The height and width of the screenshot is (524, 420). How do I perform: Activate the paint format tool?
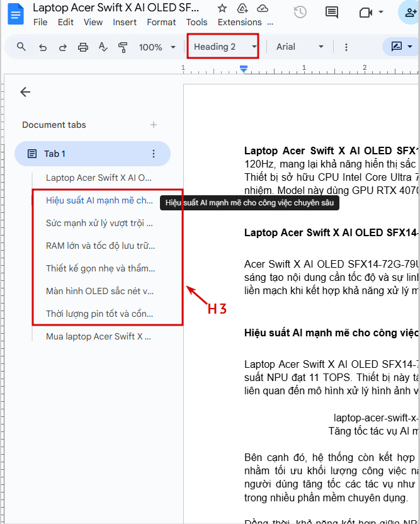click(123, 47)
